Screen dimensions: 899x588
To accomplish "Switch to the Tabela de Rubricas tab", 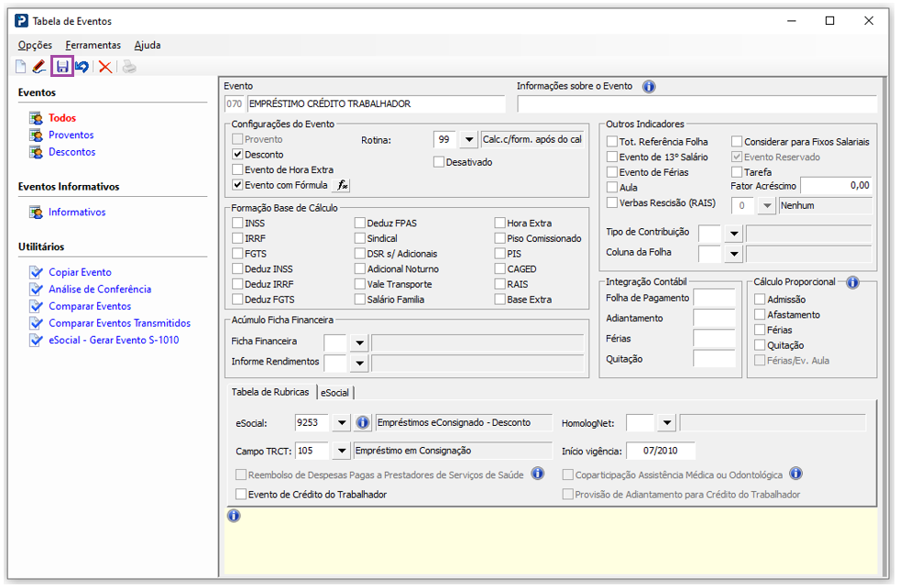I will click(x=270, y=392).
